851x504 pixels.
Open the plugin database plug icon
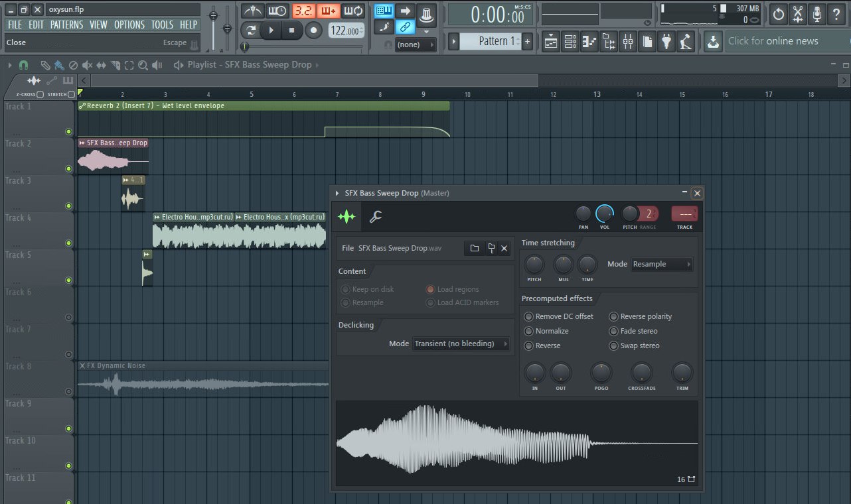click(x=666, y=42)
